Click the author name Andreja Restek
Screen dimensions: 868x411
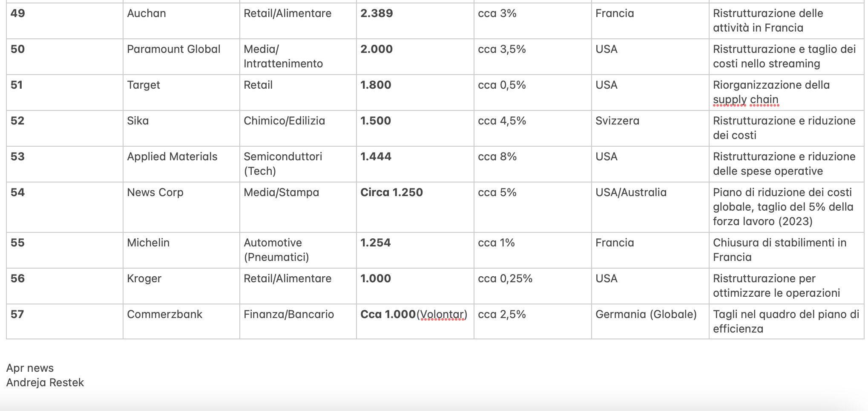click(x=45, y=383)
